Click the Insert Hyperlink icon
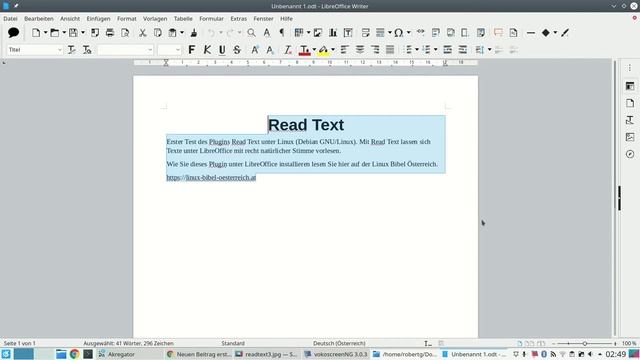The width and height of the screenshot is (640, 360). (420, 33)
